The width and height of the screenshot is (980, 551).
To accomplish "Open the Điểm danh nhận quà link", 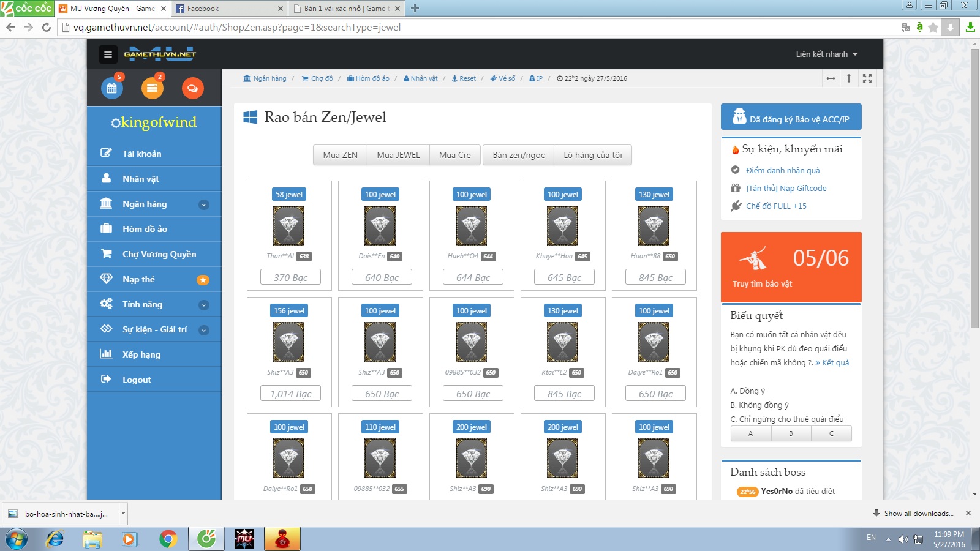I will click(x=782, y=170).
